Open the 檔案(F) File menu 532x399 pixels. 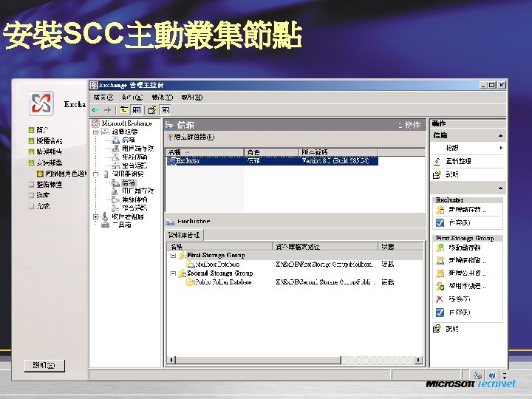(103, 98)
